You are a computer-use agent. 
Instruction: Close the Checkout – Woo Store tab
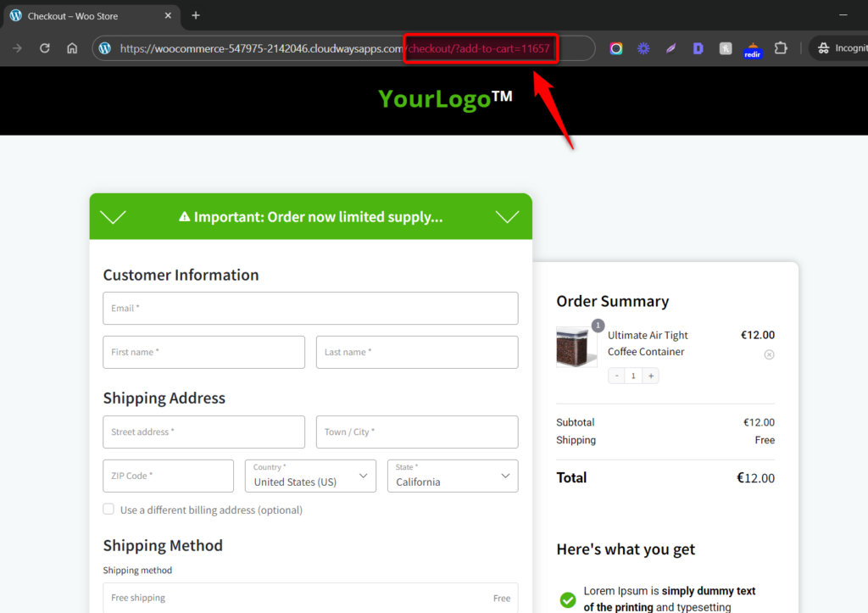168,15
